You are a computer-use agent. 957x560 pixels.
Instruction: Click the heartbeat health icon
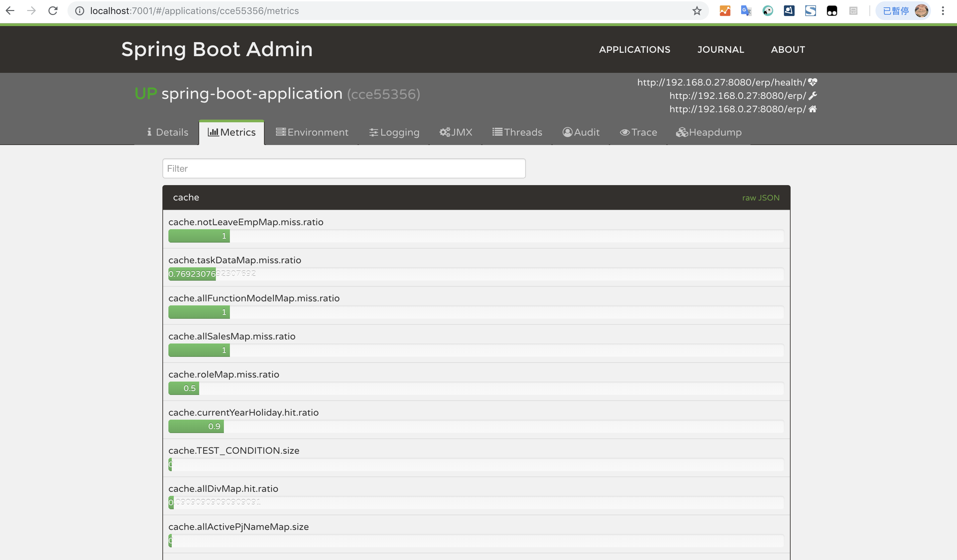tap(812, 82)
